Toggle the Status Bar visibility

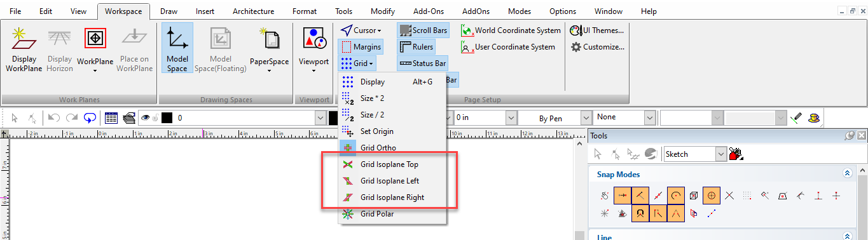422,63
